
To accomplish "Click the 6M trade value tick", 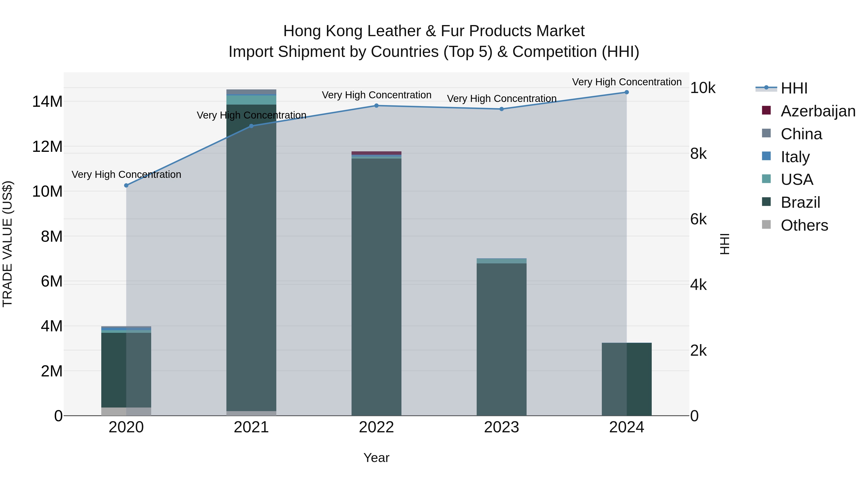I will (52, 281).
